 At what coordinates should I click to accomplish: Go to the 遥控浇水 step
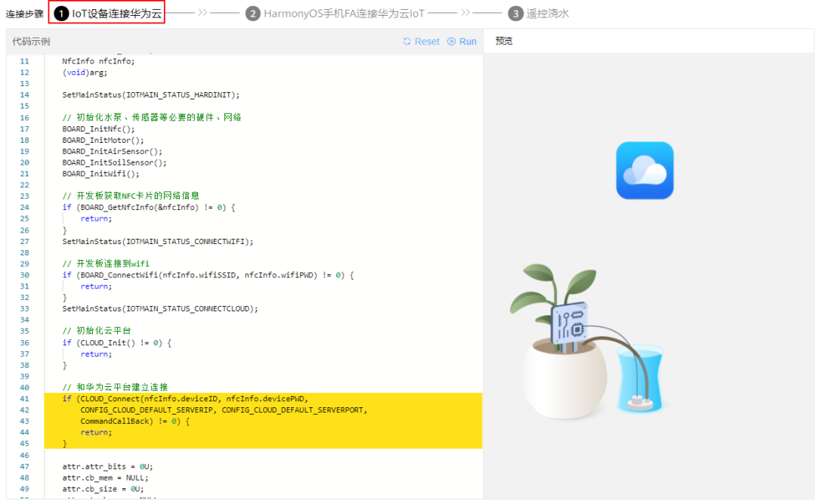click(x=549, y=14)
